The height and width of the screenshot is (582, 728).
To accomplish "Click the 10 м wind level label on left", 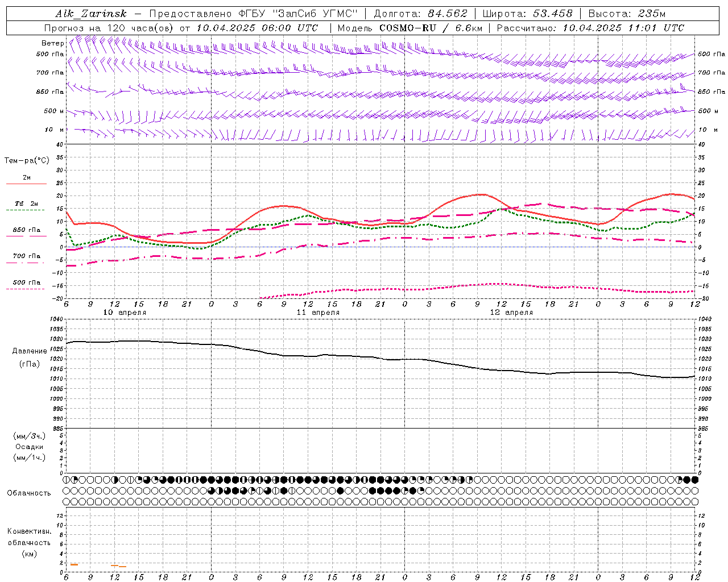I will coord(54,130).
